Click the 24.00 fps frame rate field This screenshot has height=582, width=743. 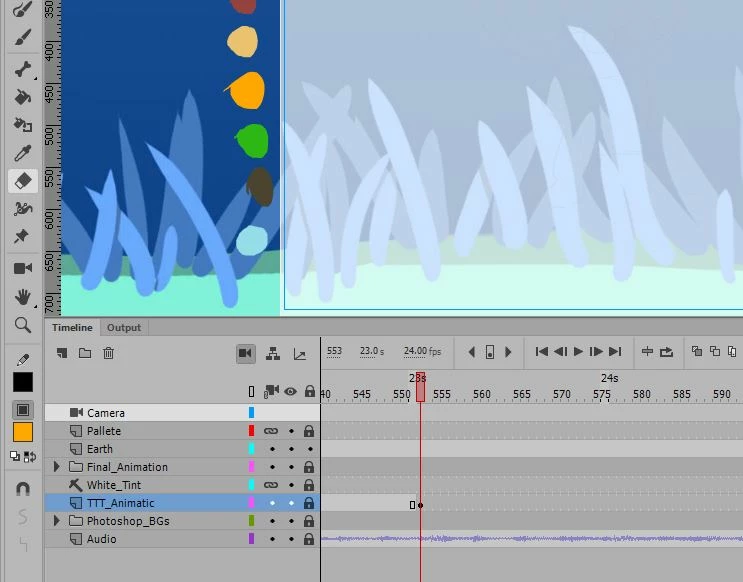point(422,351)
